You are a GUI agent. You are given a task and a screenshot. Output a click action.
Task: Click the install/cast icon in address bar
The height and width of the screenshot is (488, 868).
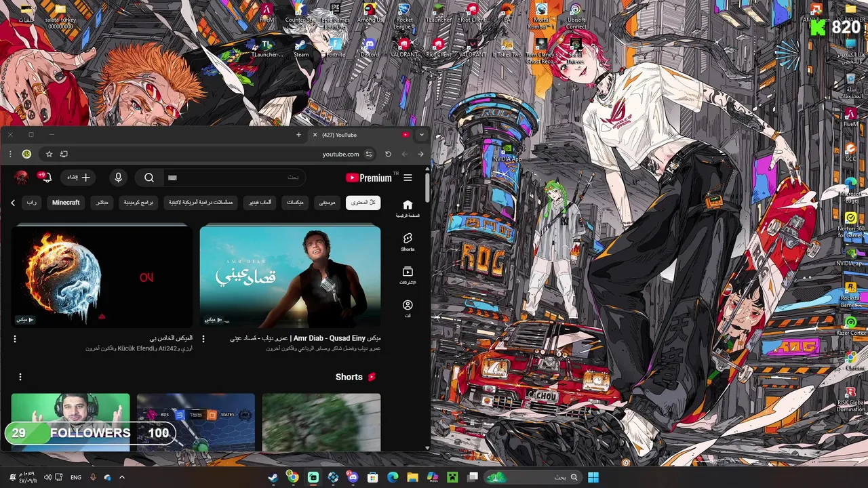click(64, 154)
